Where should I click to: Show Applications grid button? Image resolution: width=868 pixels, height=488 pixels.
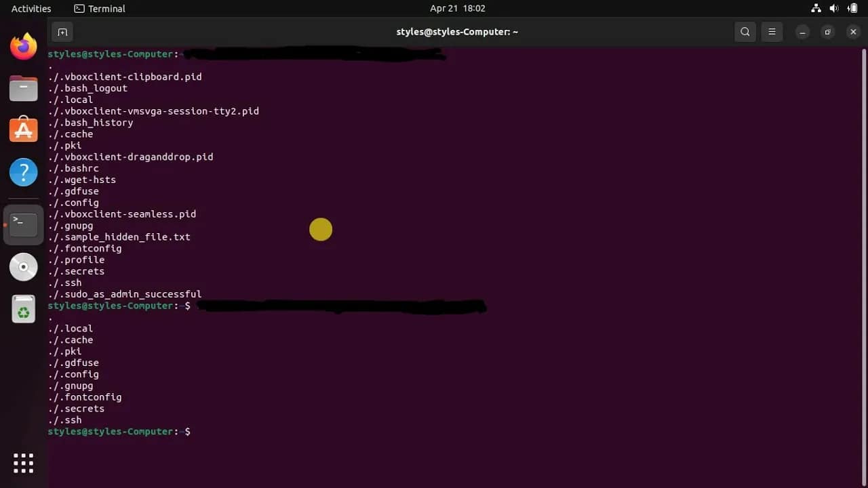[x=23, y=463]
